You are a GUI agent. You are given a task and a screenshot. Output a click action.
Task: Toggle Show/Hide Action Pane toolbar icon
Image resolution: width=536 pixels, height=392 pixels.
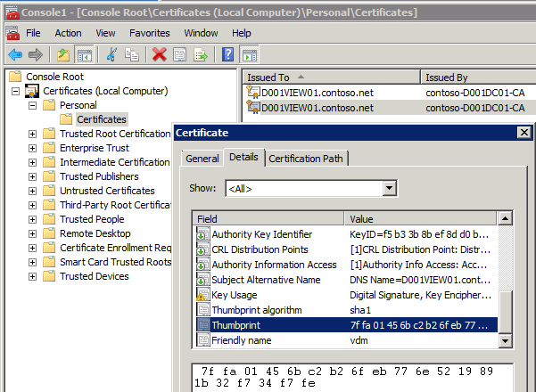tap(250, 54)
